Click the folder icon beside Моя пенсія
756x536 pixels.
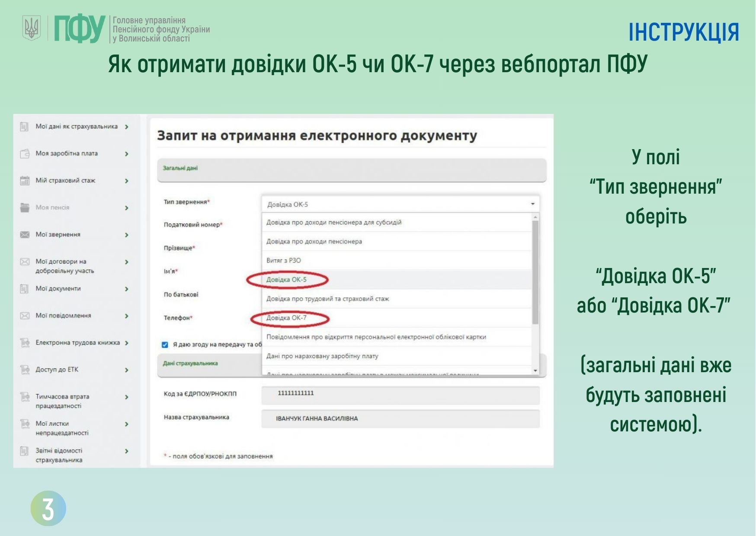coord(25,207)
